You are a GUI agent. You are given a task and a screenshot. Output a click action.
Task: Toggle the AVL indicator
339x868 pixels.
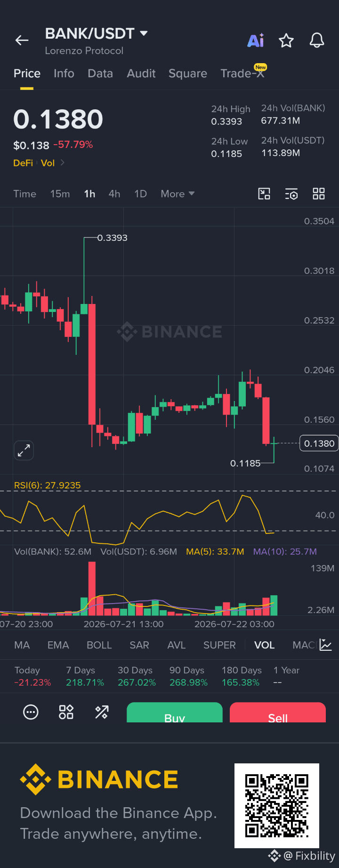point(177,645)
